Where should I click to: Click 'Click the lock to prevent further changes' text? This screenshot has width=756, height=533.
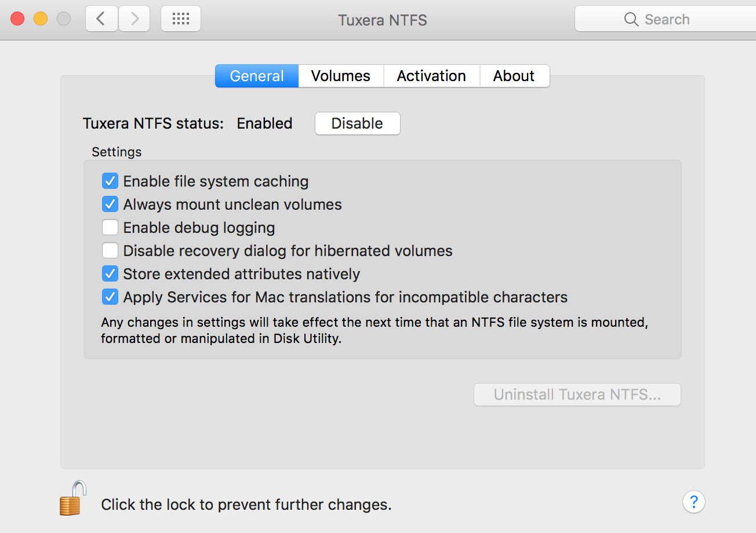(x=246, y=505)
